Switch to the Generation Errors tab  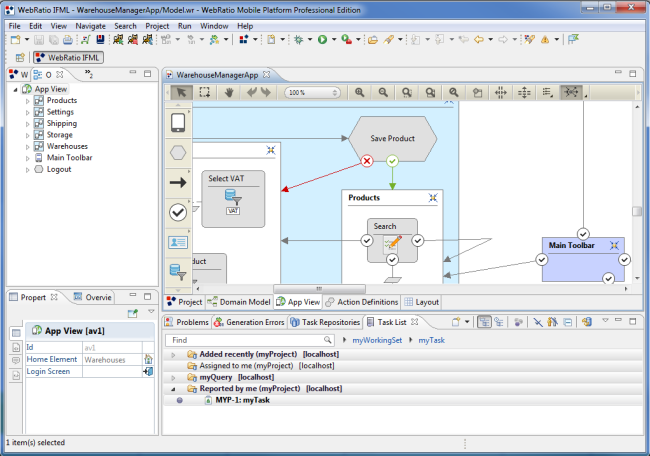coord(250,322)
